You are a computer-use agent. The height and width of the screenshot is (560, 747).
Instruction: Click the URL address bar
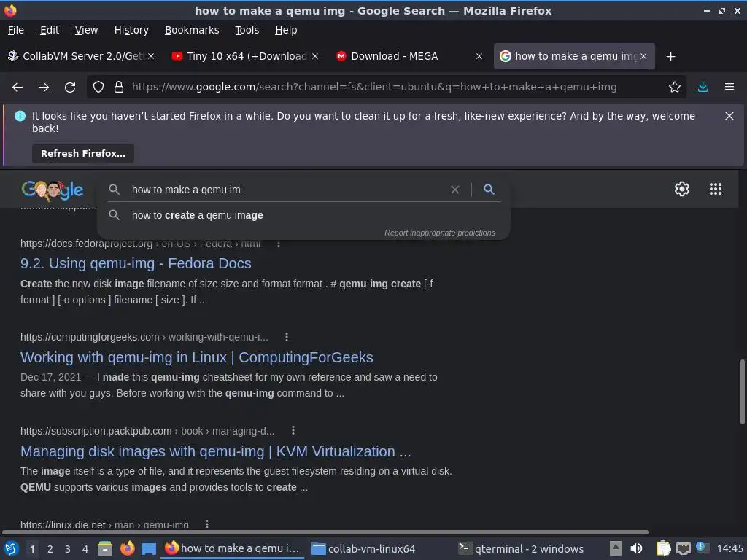point(374,87)
